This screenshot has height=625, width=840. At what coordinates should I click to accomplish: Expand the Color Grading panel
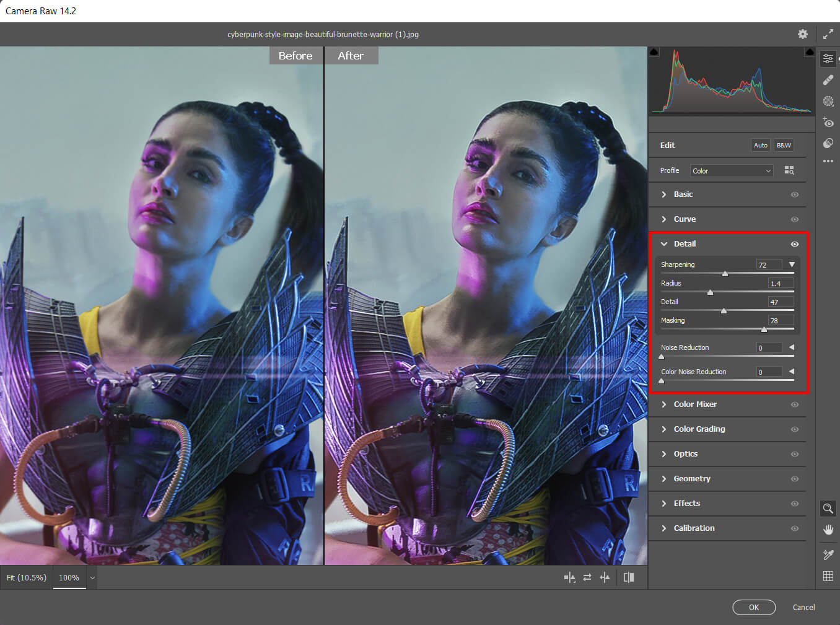click(699, 429)
